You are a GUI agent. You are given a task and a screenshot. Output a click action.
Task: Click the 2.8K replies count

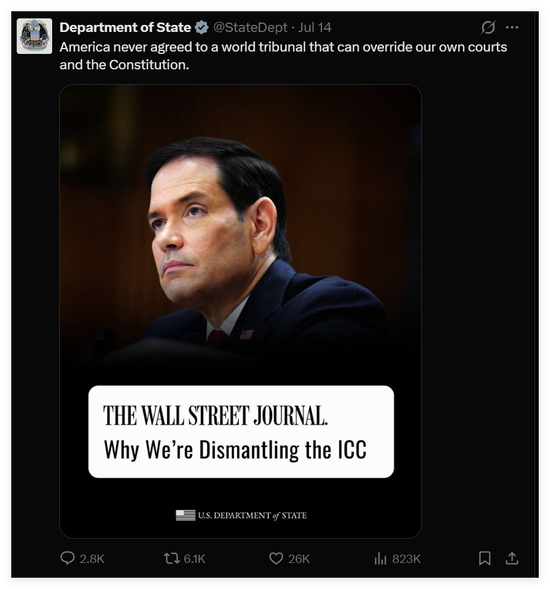tap(92, 559)
